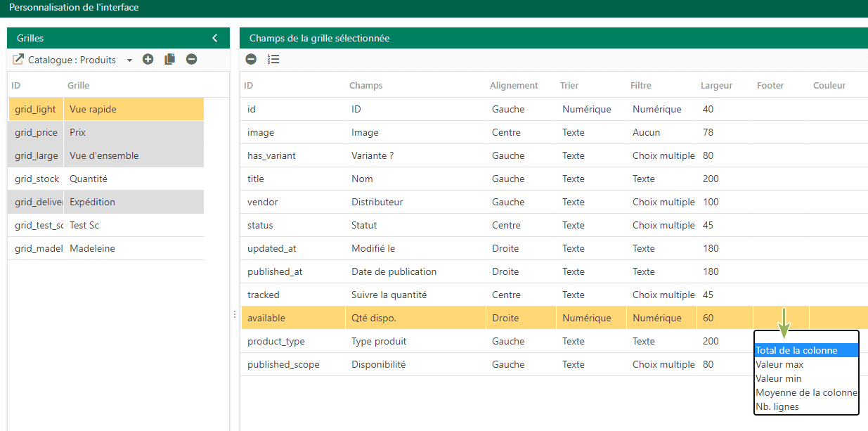Click the duplicate grid copy icon
Image resolution: width=868 pixels, height=431 pixels.
[169, 60]
